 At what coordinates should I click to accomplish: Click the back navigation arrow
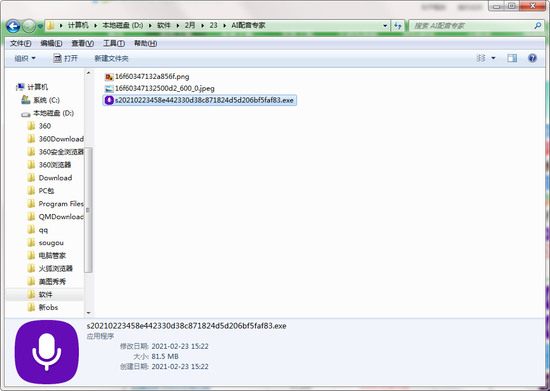pos(13,26)
